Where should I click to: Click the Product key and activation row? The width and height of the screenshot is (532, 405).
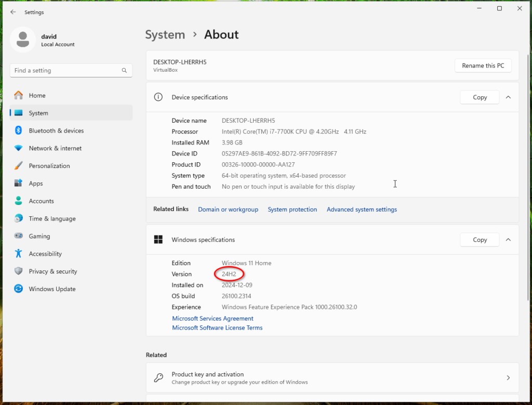(332, 377)
